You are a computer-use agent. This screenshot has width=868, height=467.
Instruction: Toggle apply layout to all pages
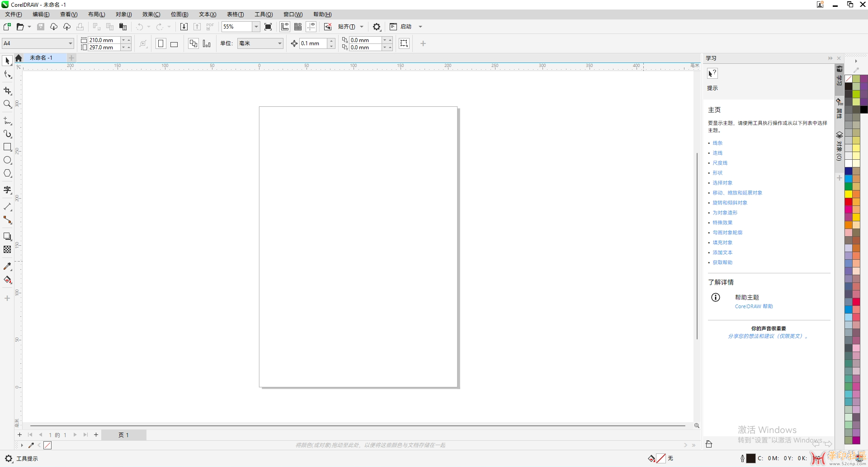click(x=193, y=43)
